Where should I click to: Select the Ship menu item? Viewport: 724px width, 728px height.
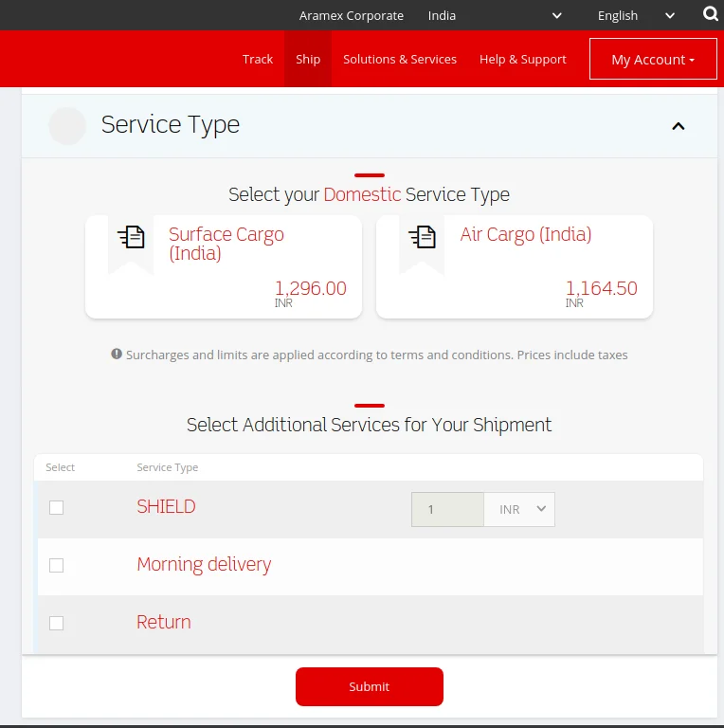(308, 59)
